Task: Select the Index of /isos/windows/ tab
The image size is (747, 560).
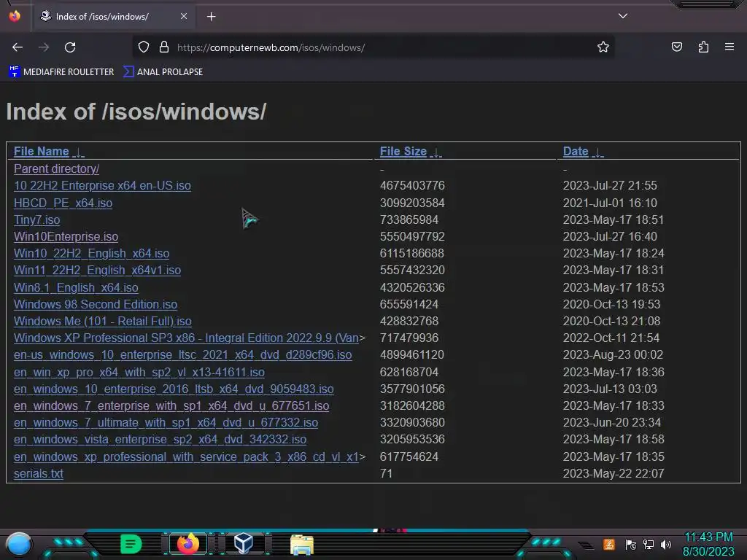Action: (115, 17)
